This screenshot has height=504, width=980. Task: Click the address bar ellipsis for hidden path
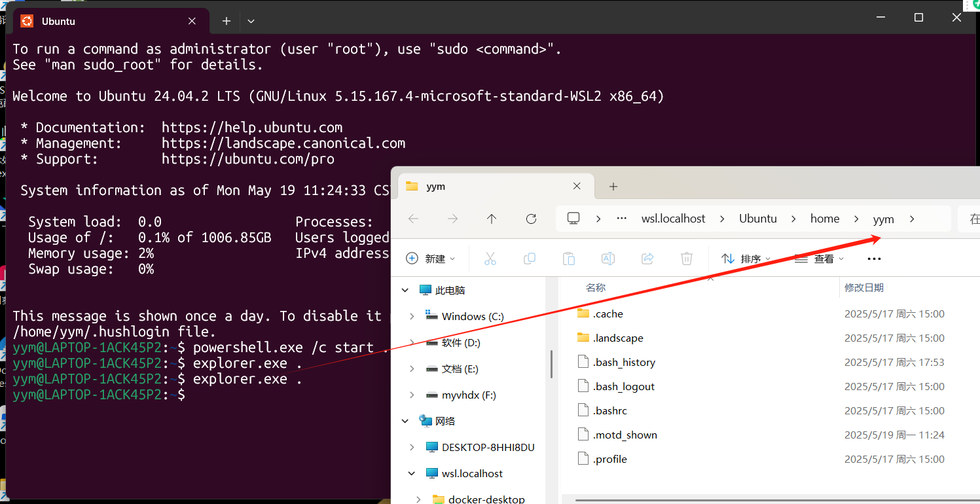(622, 219)
